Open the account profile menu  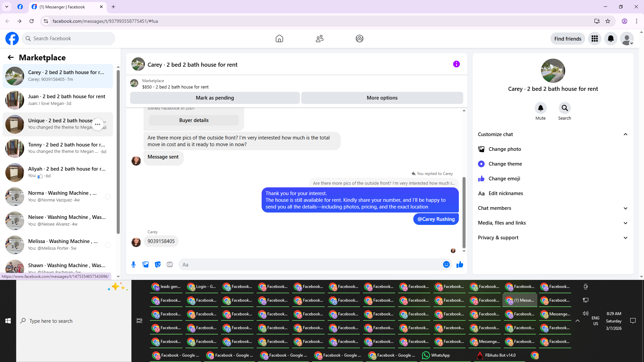pos(627,39)
